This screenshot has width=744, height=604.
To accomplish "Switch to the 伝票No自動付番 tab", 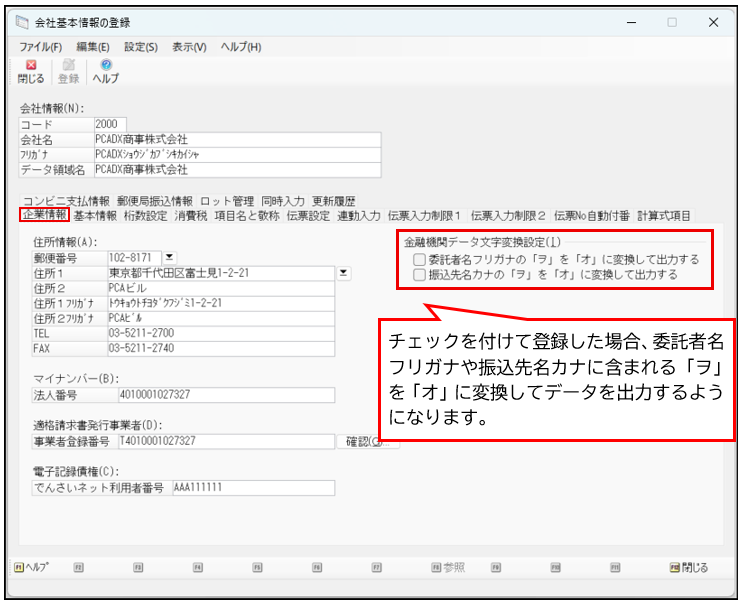I will (592, 216).
